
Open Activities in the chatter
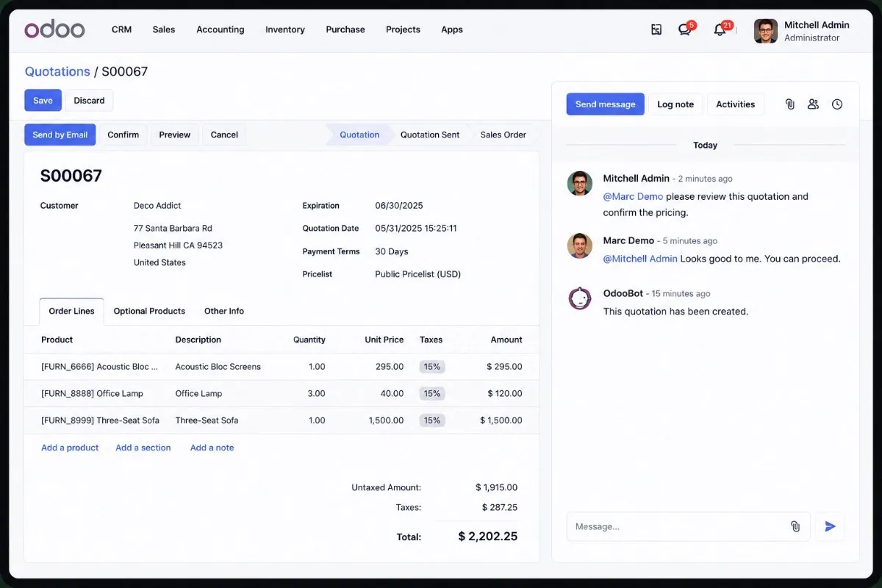coord(736,104)
